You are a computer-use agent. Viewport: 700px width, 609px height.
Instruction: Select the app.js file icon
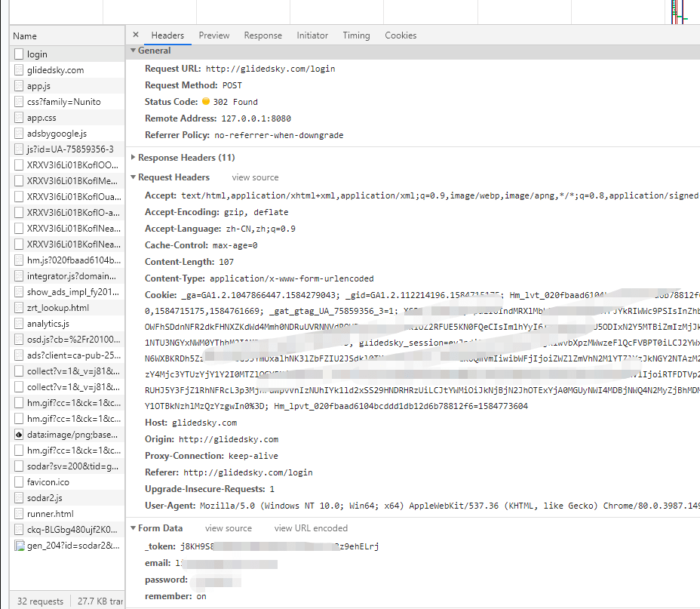click(x=19, y=86)
